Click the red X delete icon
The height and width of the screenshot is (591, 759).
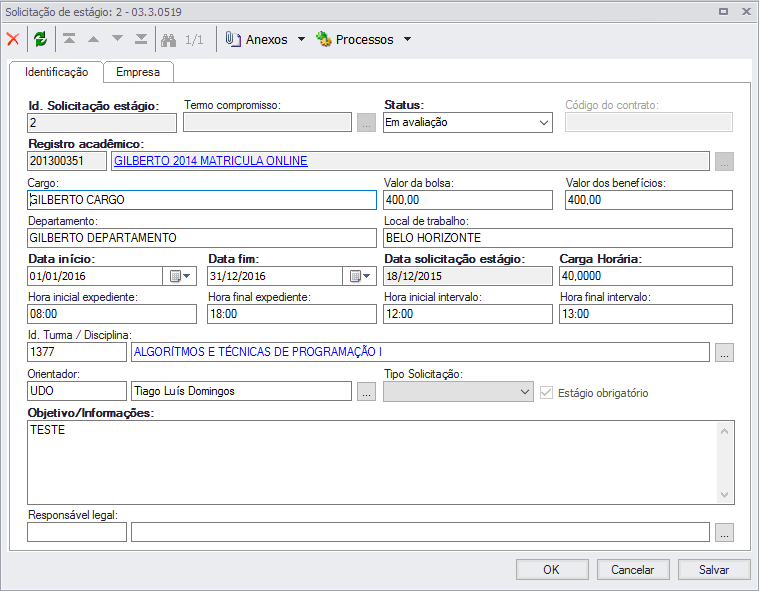13,39
